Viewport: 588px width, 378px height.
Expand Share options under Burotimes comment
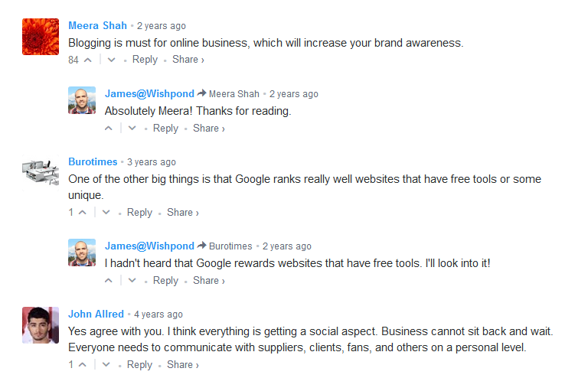182,213
